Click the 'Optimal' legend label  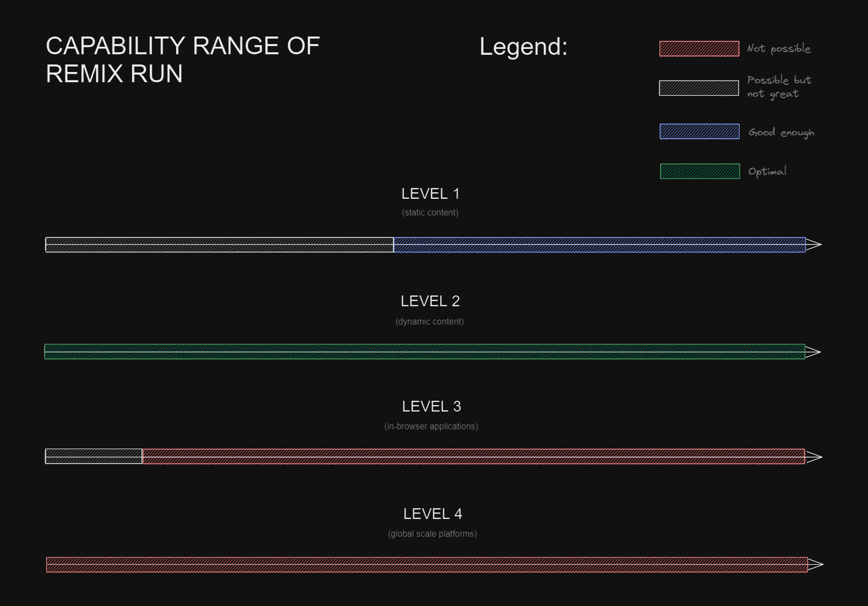(x=767, y=172)
